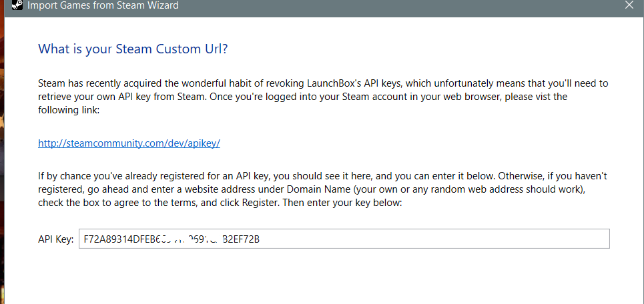644x304 pixels.
Task: Click the heading 'What is your Steam Custom Url?'
Action: pyautogui.click(x=133, y=49)
